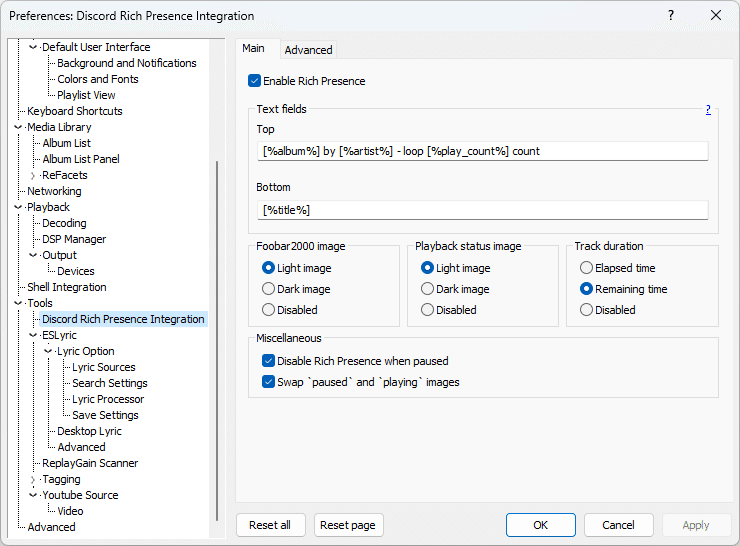Open Advanced page under ESLyric
The width and height of the screenshot is (740, 546).
81,447
